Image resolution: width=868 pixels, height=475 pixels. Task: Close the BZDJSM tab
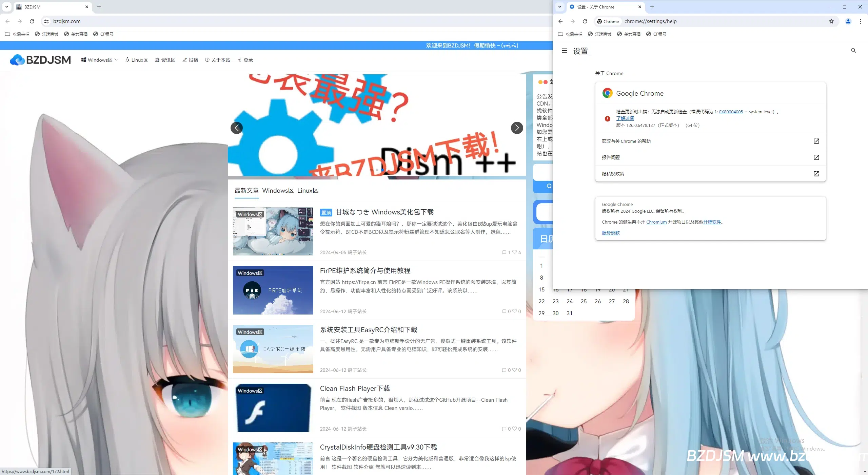pos(87,7)
